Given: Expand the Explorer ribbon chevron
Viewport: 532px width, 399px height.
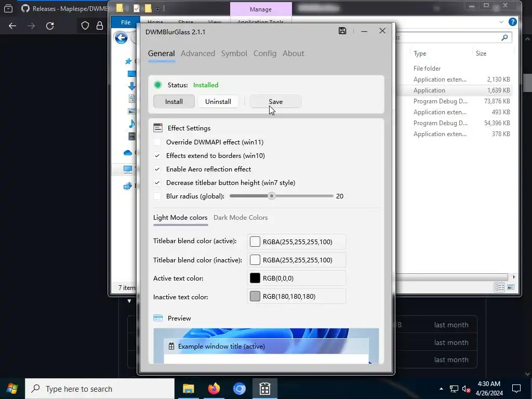Looking at the screenshot, I should pos(501,22).
